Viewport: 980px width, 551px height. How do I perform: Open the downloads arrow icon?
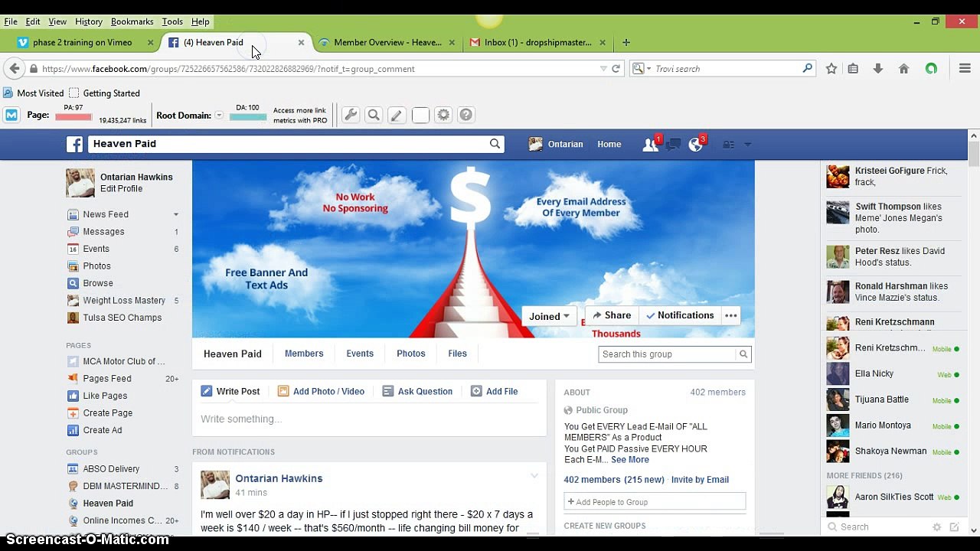pos(878,69)
